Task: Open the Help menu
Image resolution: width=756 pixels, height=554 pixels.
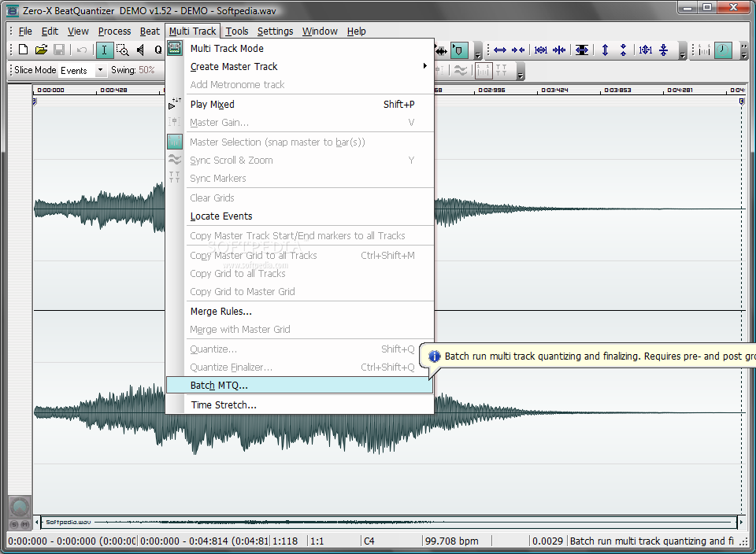Action: (356, 31)
